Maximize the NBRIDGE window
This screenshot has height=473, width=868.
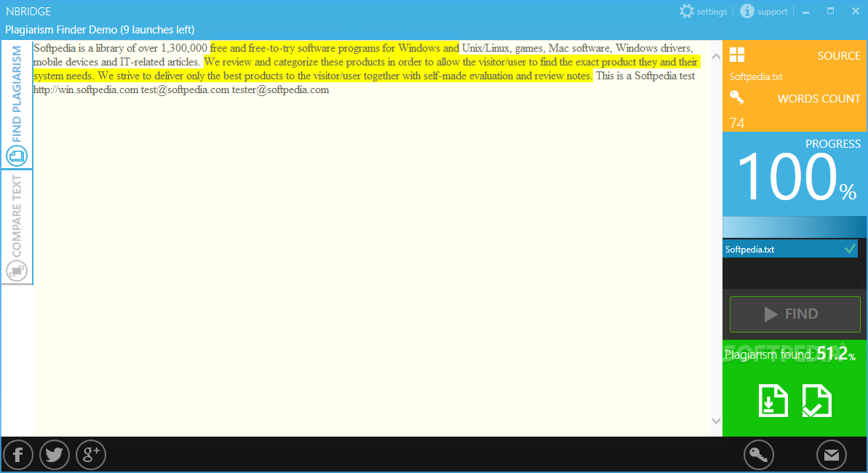(830, 11)
